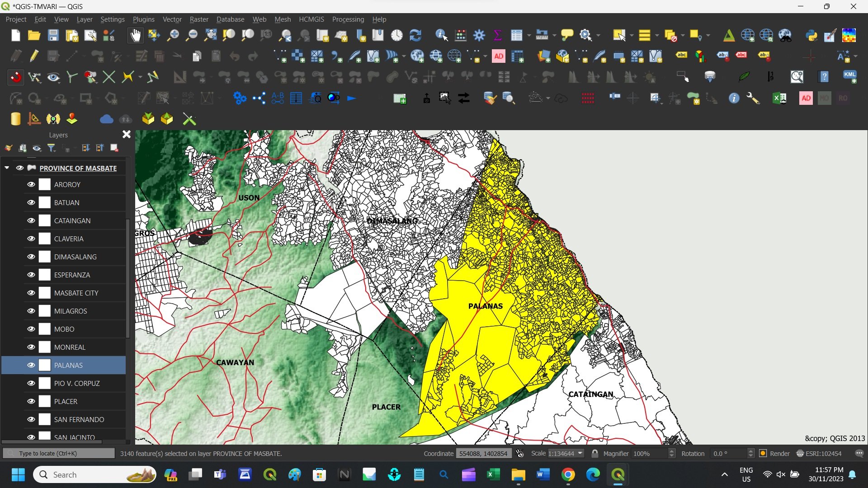Click the Identify Features tool
Image resolution: width=868 pixels, height=488 pixels.
click(441, 35)
